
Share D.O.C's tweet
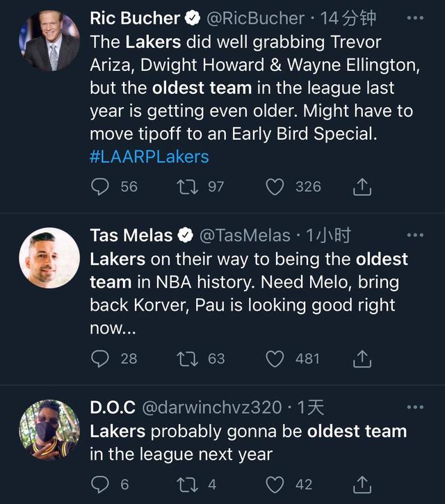(x=362, y=485)
